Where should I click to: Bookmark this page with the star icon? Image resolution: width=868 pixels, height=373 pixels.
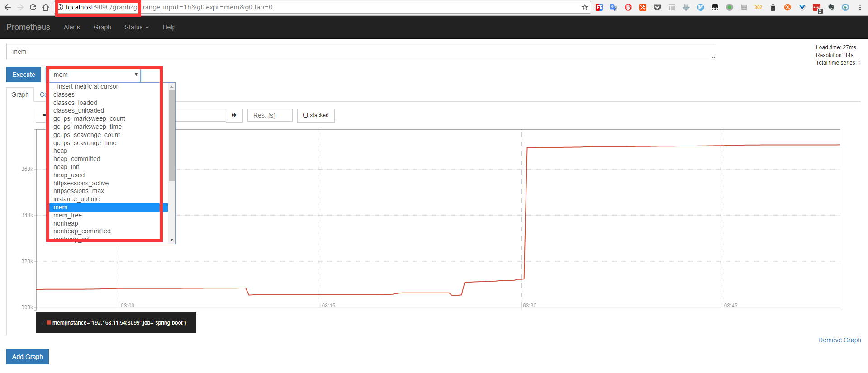click(584, 7)
